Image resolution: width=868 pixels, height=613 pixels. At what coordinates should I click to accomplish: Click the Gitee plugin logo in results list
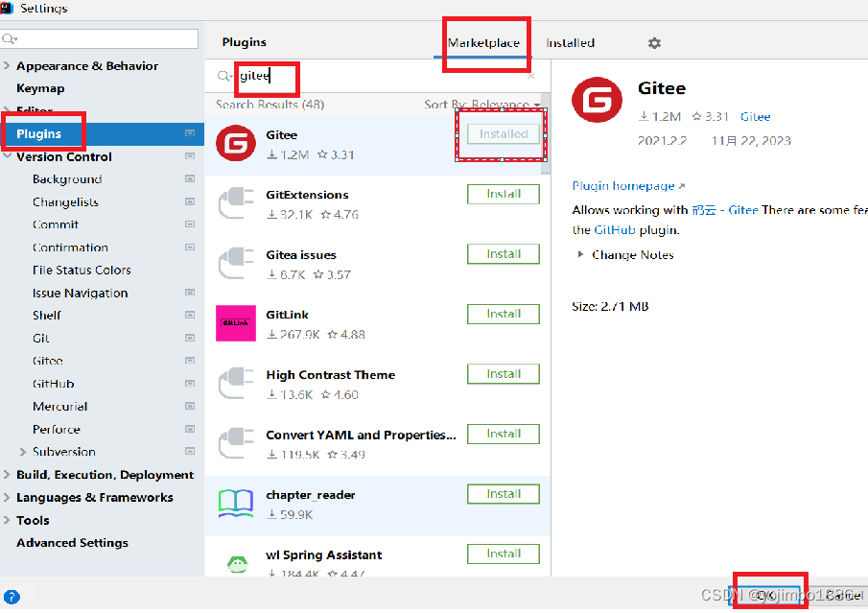point(236,144)
